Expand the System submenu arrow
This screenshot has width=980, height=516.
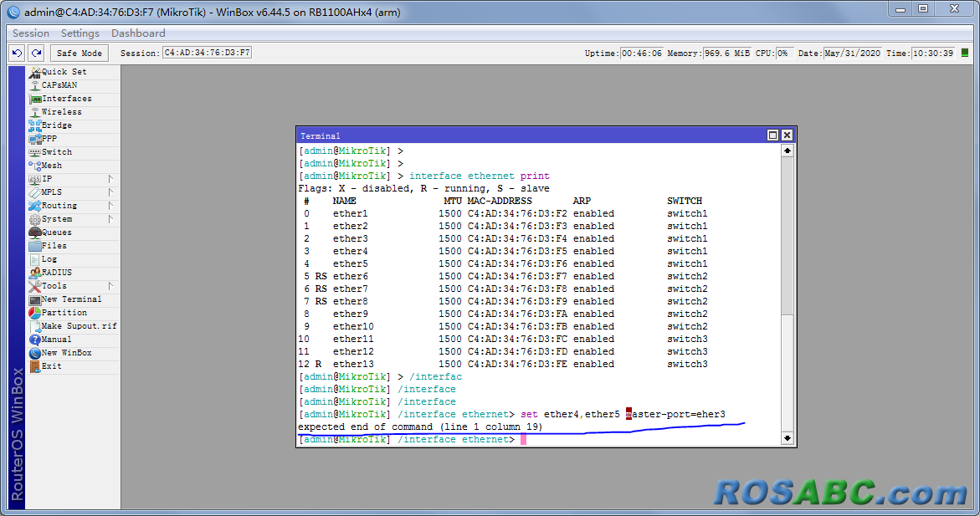click(x=110, y=219)
